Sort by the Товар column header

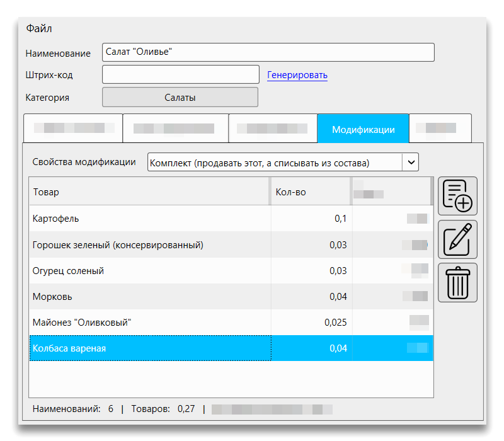tap(150, 192)
